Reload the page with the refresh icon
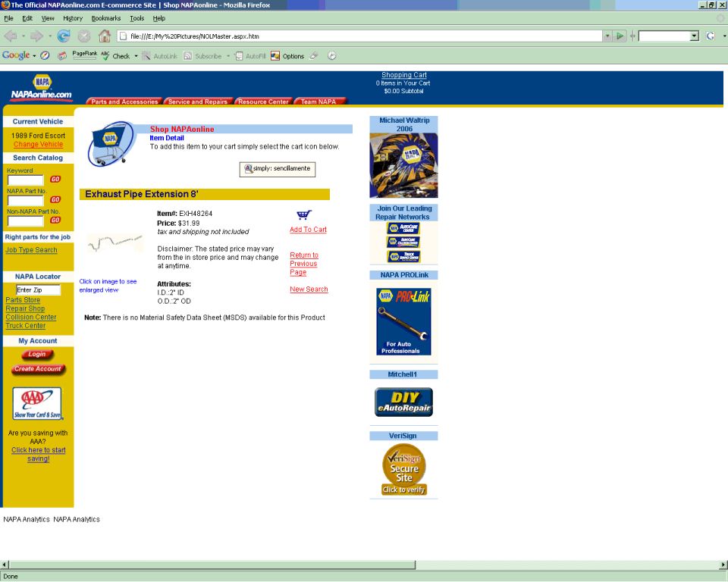 coord(64,36)
